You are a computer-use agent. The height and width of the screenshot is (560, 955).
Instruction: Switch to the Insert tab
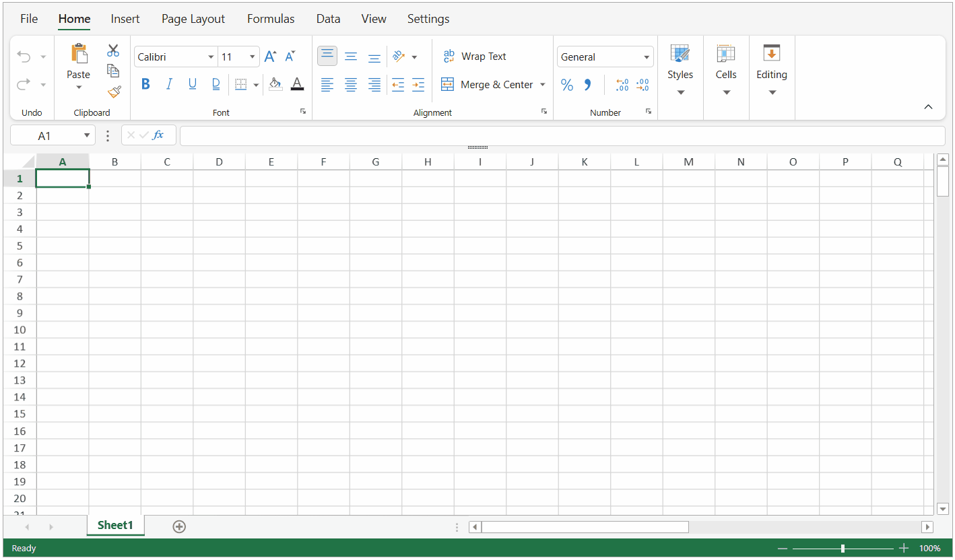coord(125,19)
